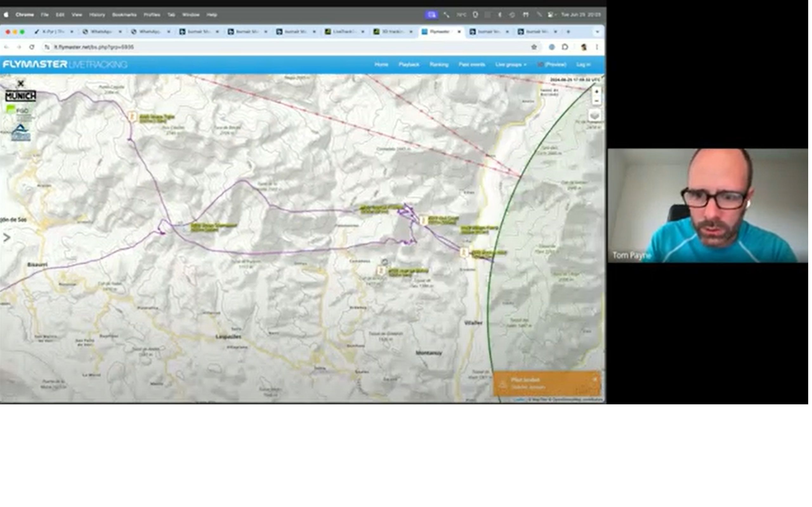Open Chrome extensions puzzle icon
Viewport: 812px width, 507px height.
click(x=565, y=47)
